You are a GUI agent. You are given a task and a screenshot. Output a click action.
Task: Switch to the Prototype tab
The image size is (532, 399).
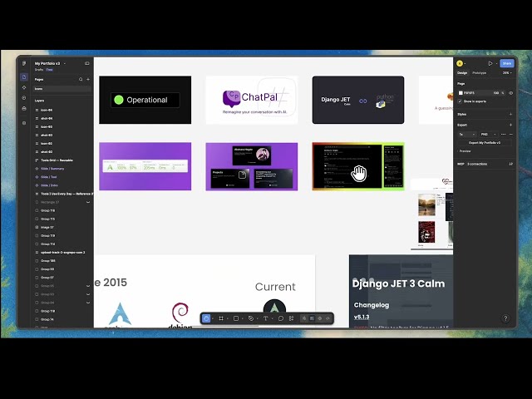click(x=479, y=73)
